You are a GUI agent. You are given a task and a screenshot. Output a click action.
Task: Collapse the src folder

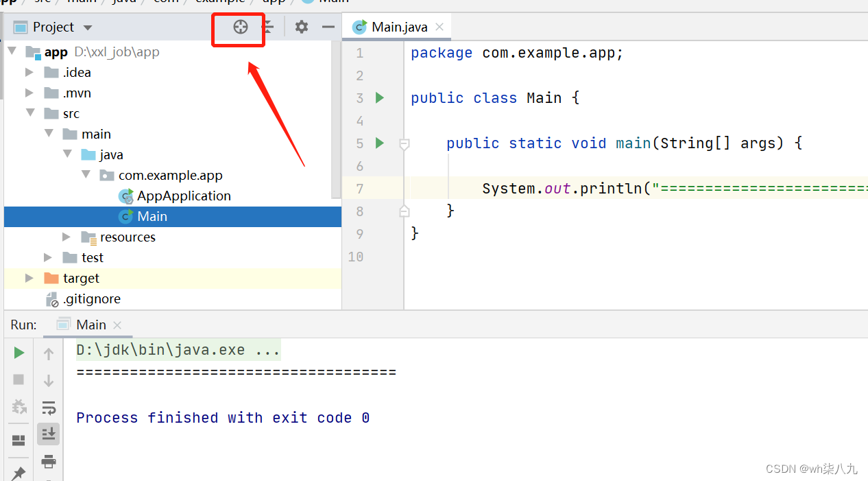coord(29,113)
